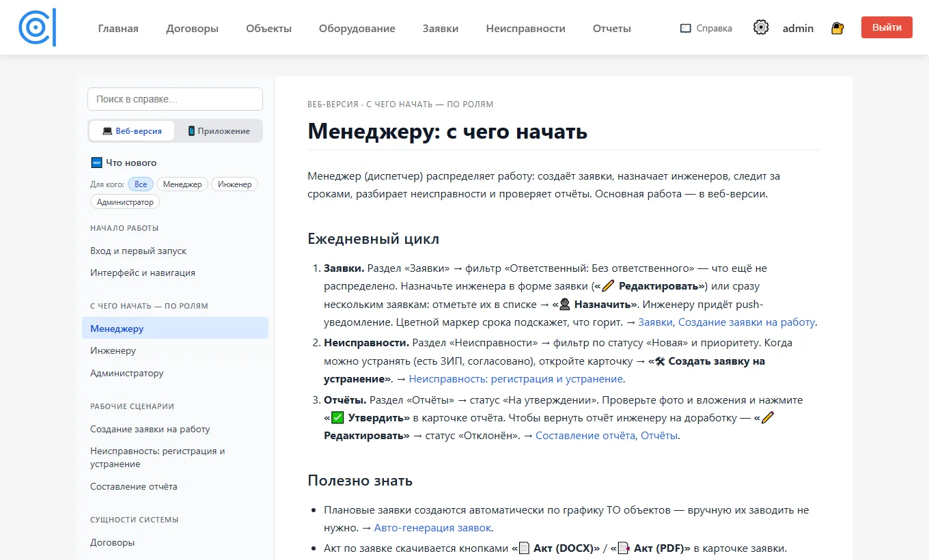Open the Неисправности top menu item
This screenshot has height=560, width=929.
(526, 29)
